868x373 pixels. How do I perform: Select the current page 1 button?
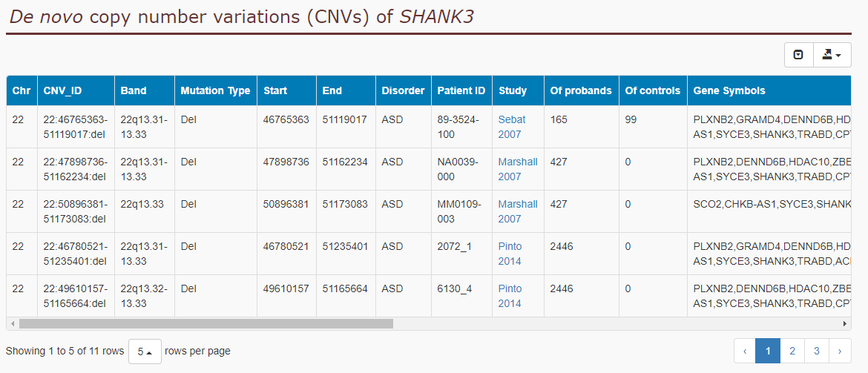point(768,351)
